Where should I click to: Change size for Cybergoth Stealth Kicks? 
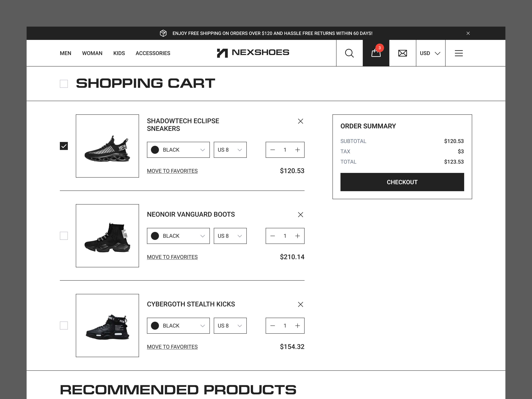[x=230, y=325]
